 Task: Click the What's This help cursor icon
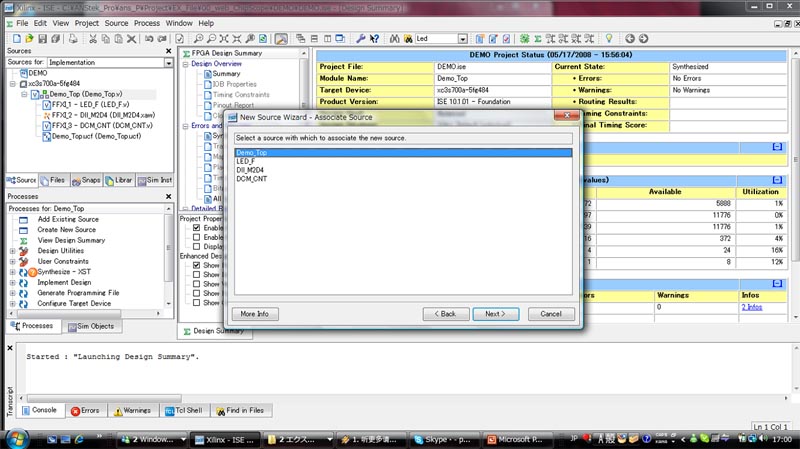[x=374, y=39]
